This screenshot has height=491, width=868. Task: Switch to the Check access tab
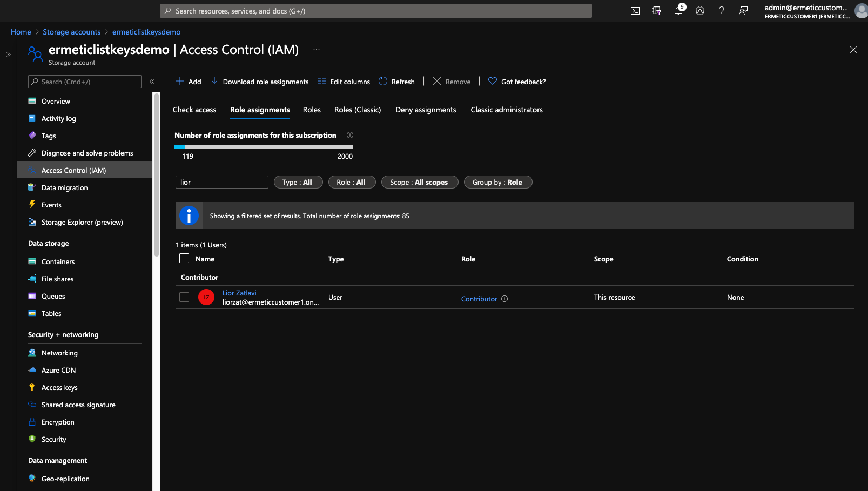click(194, 110)
